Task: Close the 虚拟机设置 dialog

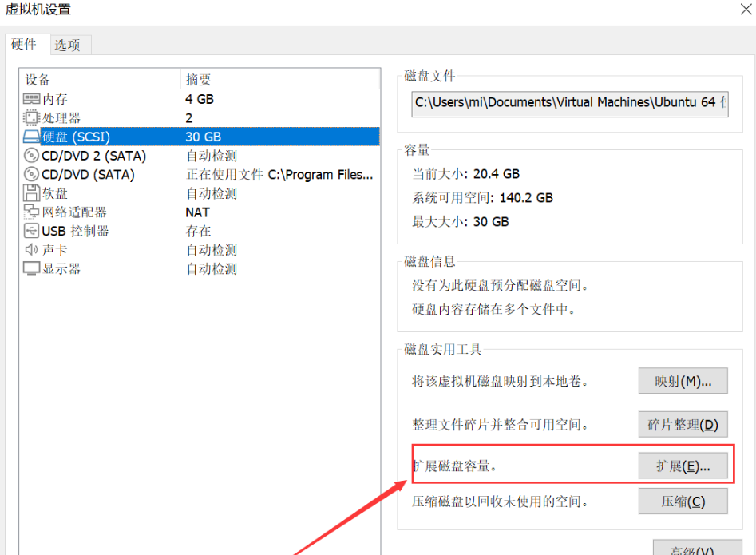Action: coord(743,10)
